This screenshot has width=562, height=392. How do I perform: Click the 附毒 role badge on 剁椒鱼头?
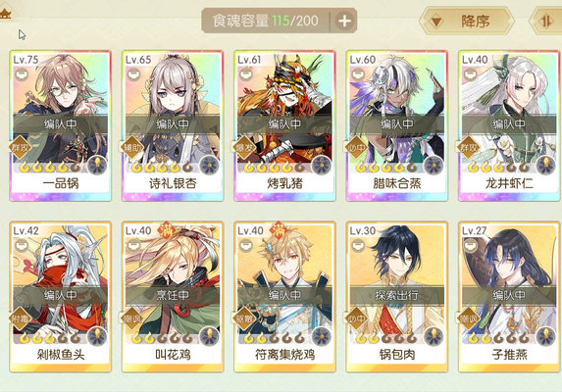tap(20, 318)
